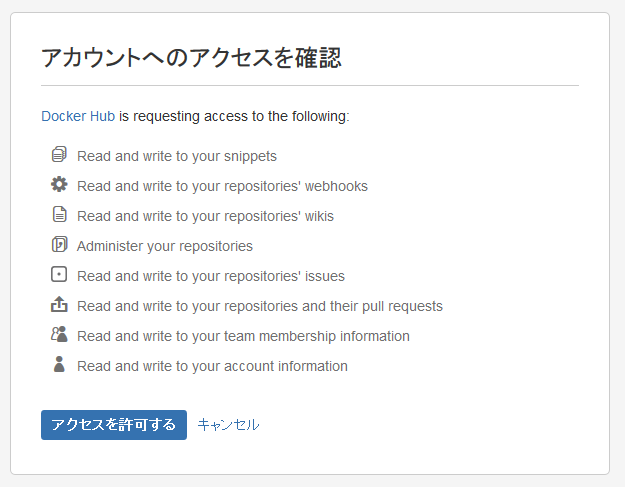This screenshot has width=625, height=487.
Task: Select the pull requests permission text
Action: pyautogui.click(x=260, y=306)
